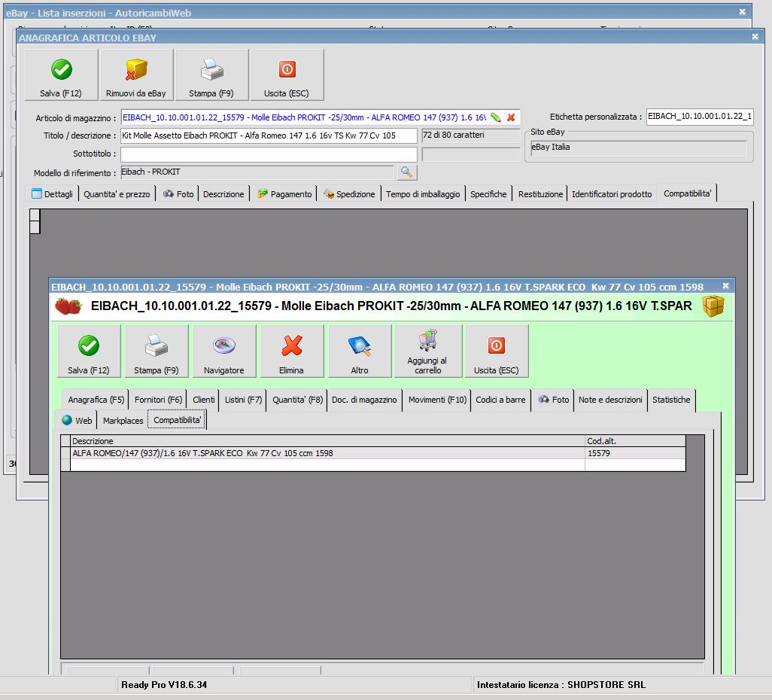Open the Spedizione tab
The width and height of the screenshot is (772, 700).
350,194
